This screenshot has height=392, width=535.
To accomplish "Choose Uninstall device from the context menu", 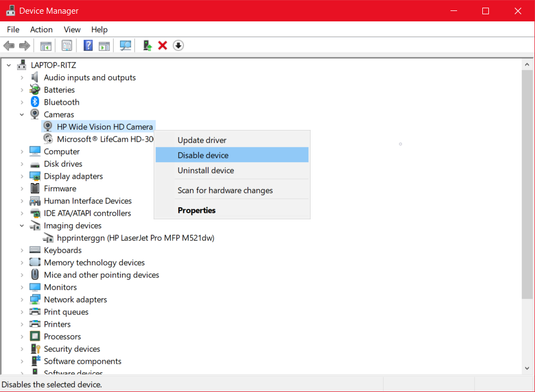I will [232, 170].
